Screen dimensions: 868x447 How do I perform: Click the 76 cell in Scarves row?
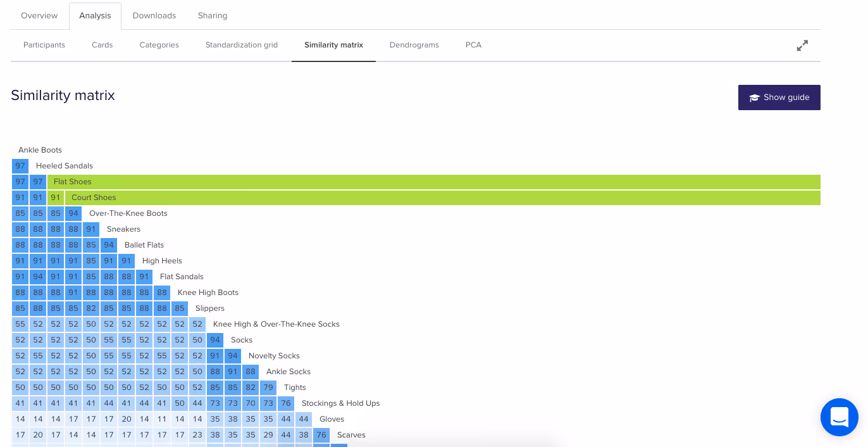[x=321, y=435]
